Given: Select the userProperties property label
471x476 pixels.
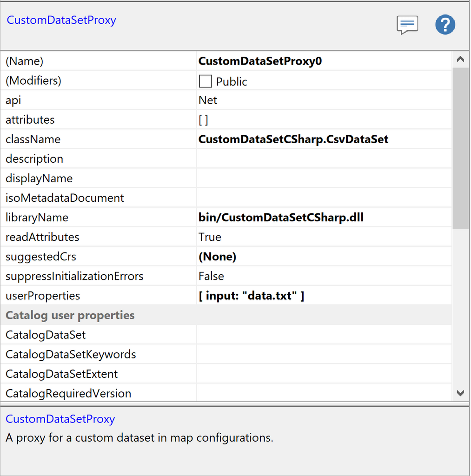Looking at the screenshot, I should pos(43,296).
